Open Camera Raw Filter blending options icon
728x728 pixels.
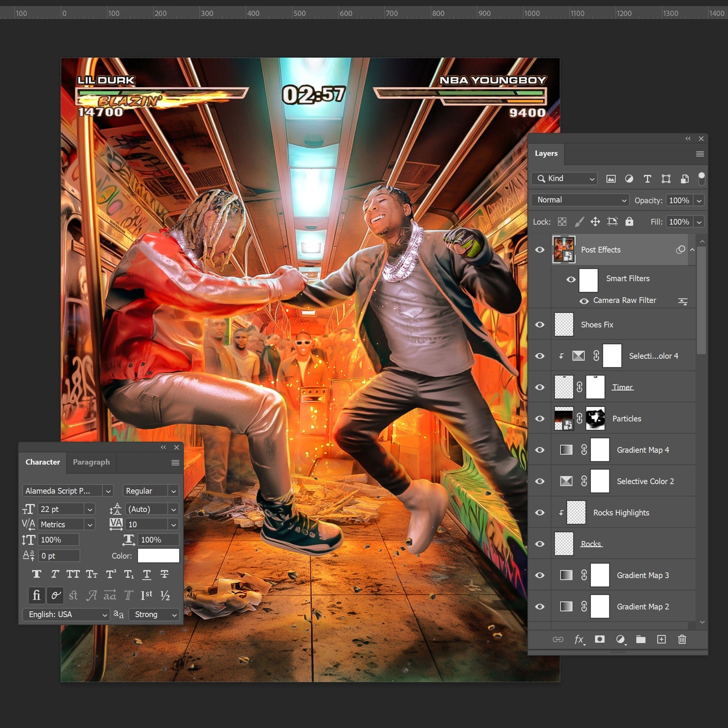pyautogui.click(x=683, y=301)
